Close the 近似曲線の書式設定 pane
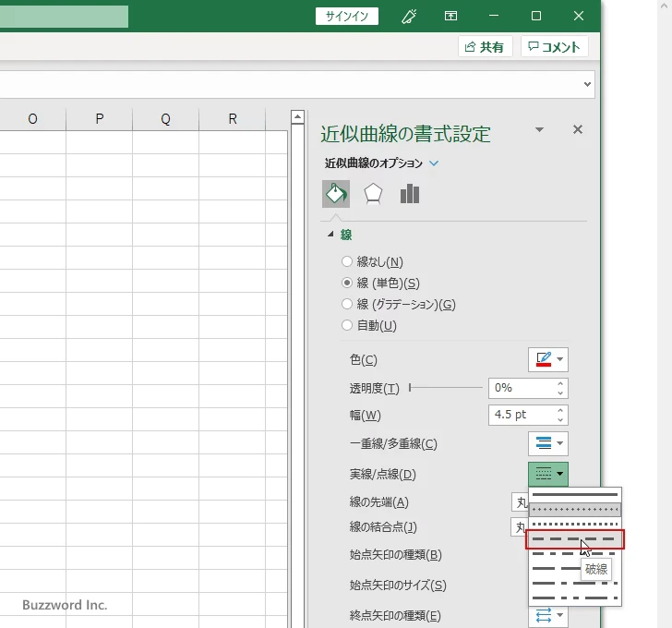Viewport: 672px width, 628px height. point(578,129)
